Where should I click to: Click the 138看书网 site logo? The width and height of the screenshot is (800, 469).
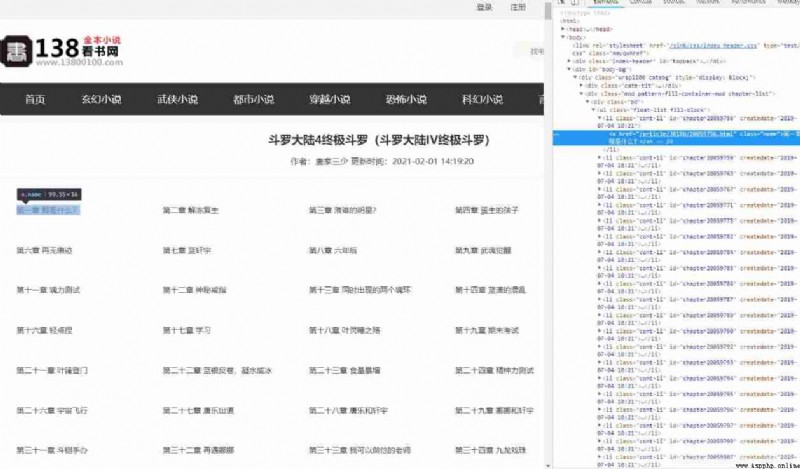pyautogui.click(x=62, y=51)
